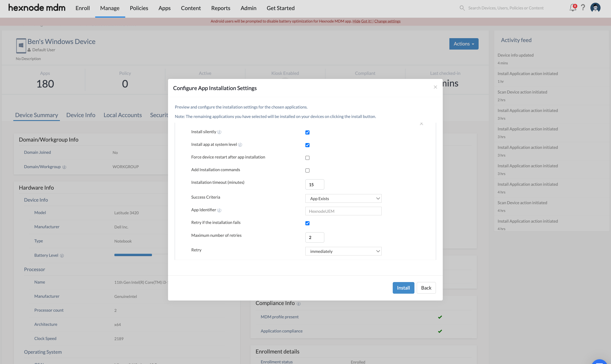611x364 pixels.
Task: Click the notification bell icon
Action: point(572,8)
